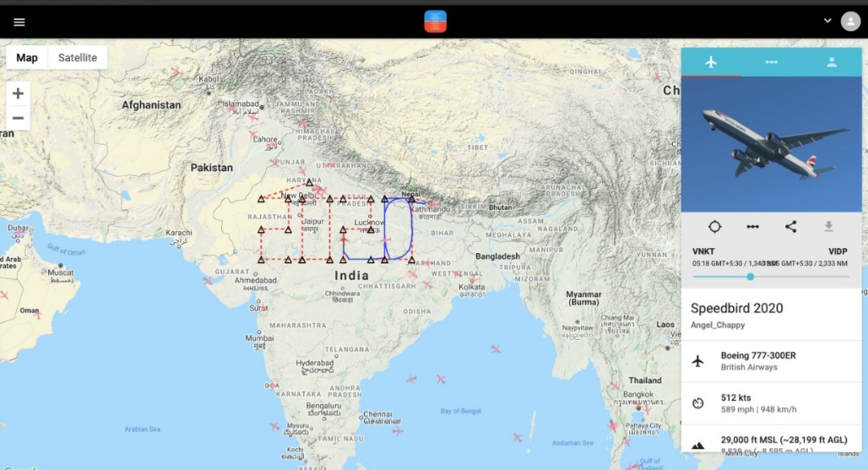Select the aircraft icon near Kabul

coord(176,71)
